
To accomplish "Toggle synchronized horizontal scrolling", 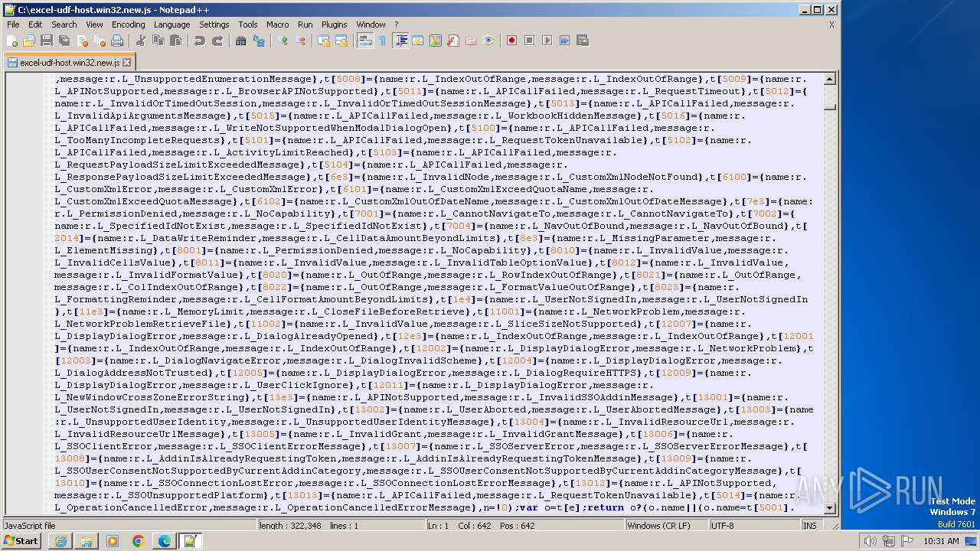I will click(x=341, y=41).
